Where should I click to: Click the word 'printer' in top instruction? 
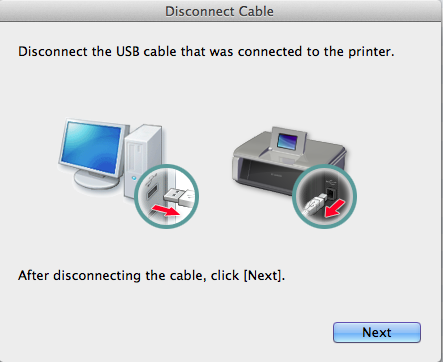click(371, 52)
